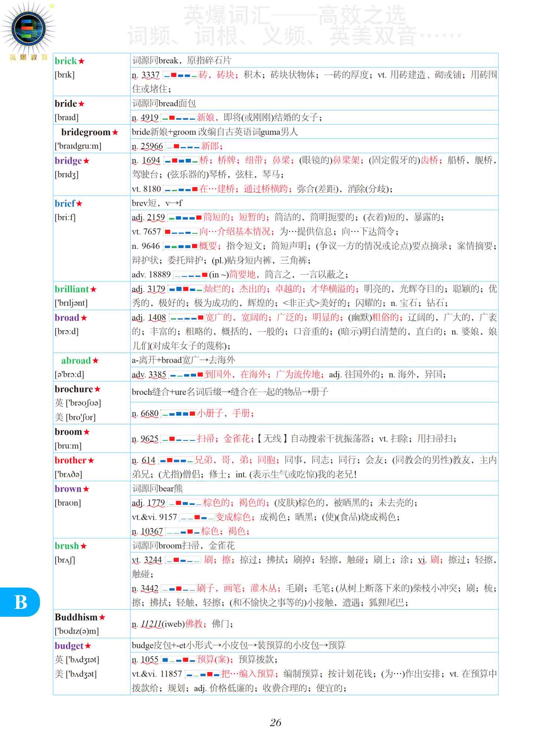Click the red star next to brick
The image size is (557, 756).
click(81, 61)
